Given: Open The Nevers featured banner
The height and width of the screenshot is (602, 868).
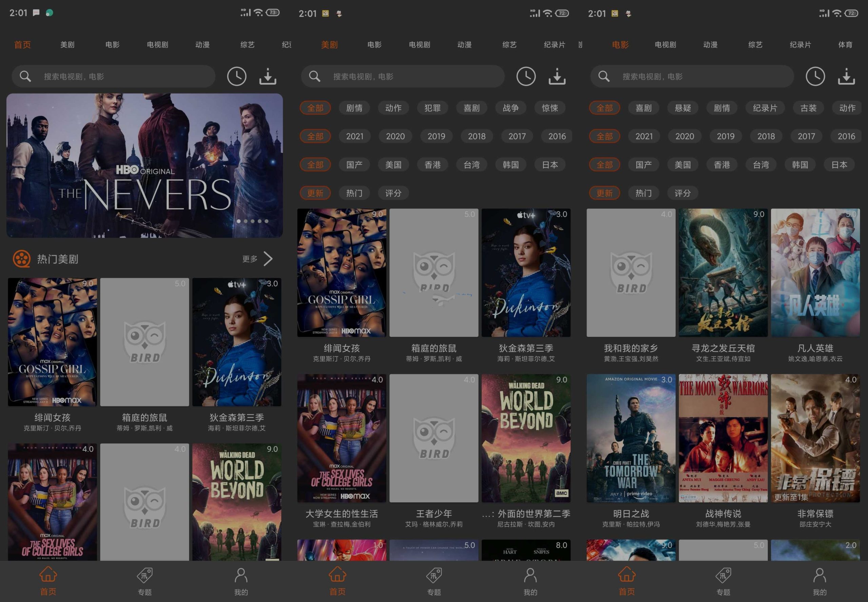Looking at the screenshot, I should (x=145, y=166).
